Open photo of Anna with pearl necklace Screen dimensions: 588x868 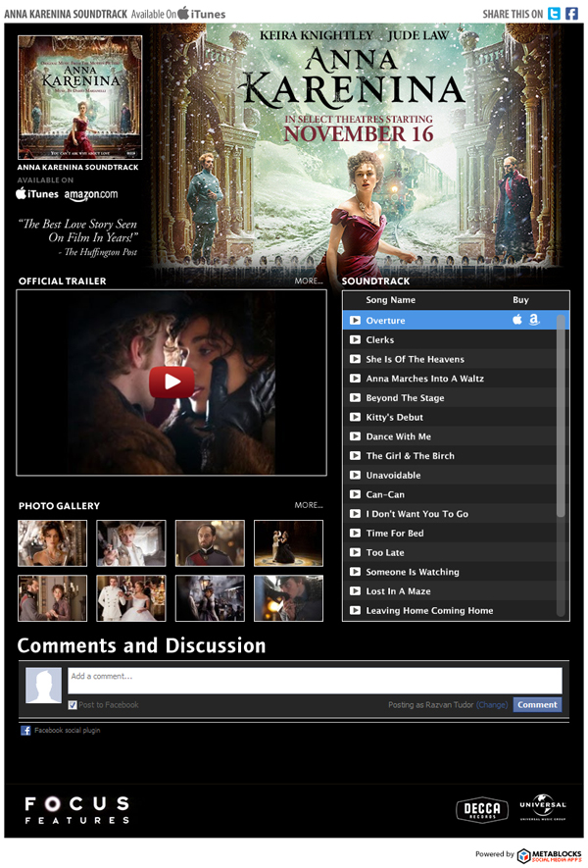pyautogui.click(x=53, y=543)
